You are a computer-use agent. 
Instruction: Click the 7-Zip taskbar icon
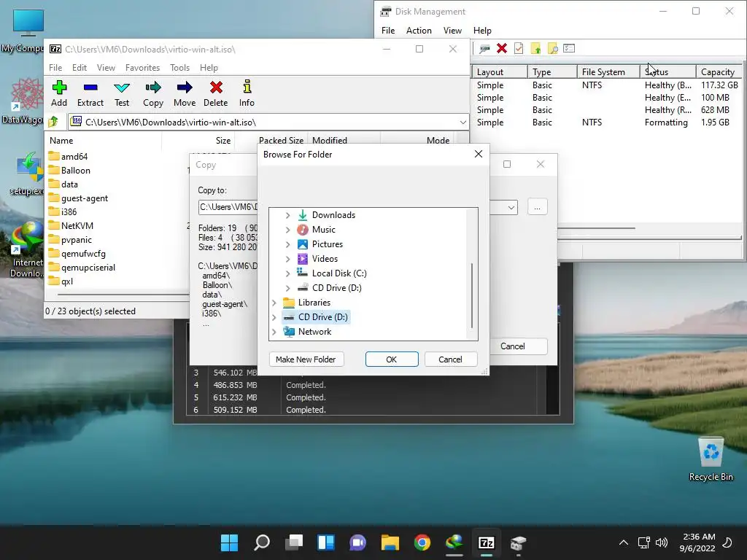(487, 542)
